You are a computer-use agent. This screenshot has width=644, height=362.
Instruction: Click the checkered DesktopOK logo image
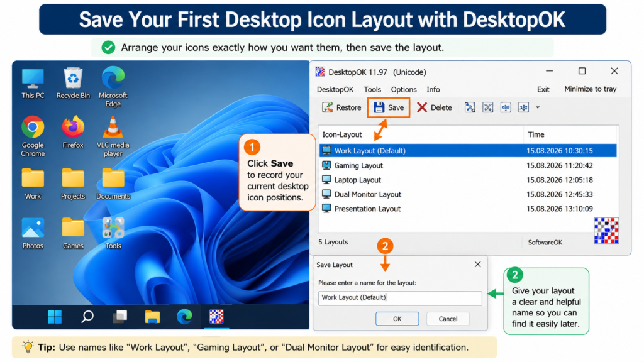(606, 231)
